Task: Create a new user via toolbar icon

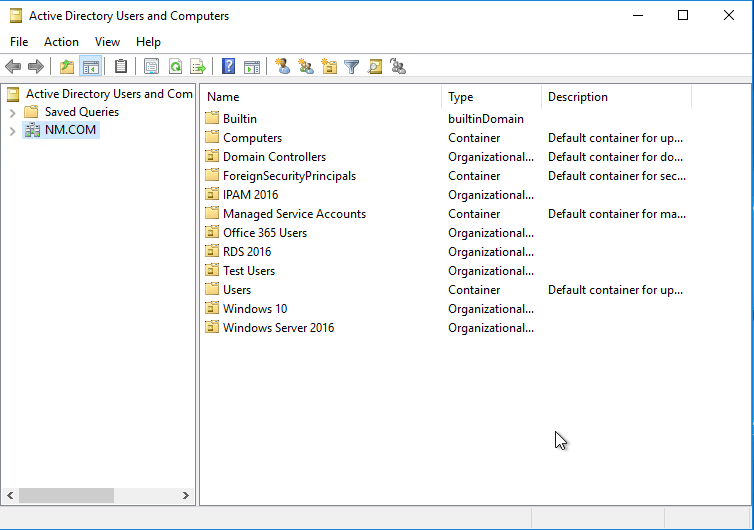Action: (282, 66)
